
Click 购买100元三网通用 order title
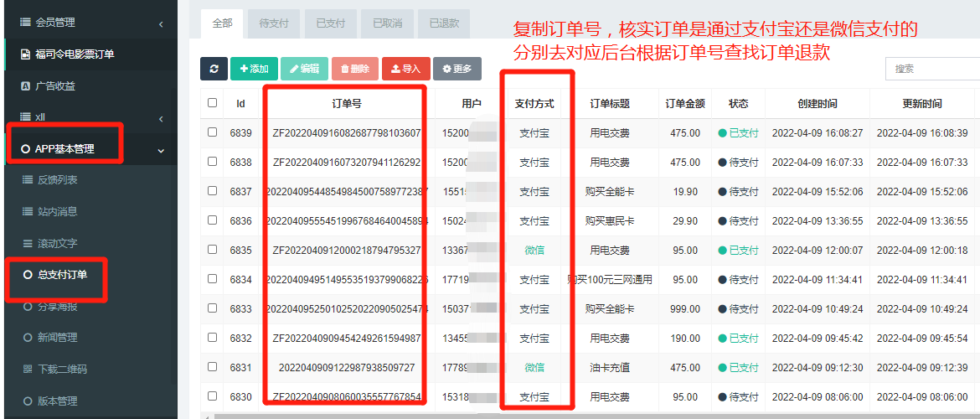point(610,280)
